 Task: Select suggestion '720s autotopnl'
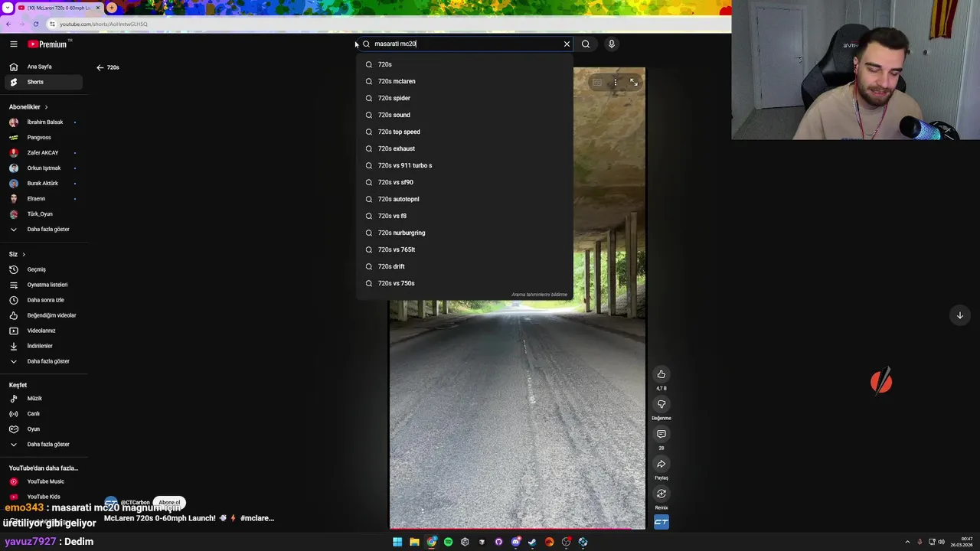pos(465,199)
